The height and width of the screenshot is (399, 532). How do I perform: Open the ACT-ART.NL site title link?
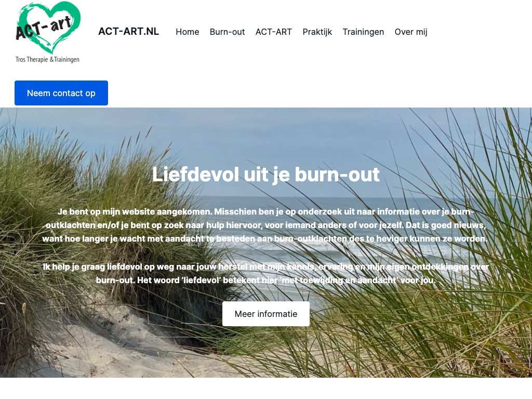coord(129,32)
